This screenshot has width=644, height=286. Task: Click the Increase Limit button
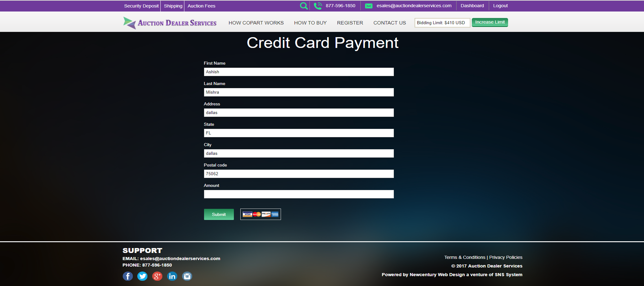tap(490, 22)
